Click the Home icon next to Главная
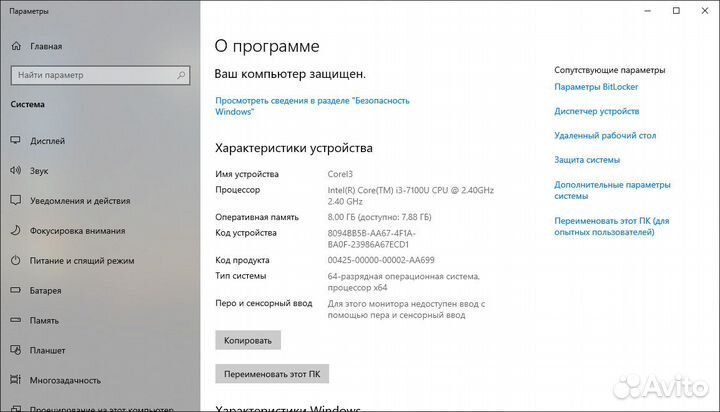 (x=16, y=46)
